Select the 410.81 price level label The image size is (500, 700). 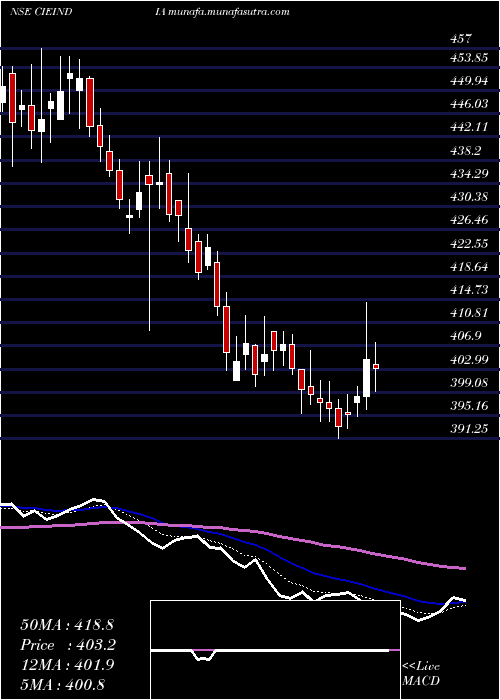(468, 313)
